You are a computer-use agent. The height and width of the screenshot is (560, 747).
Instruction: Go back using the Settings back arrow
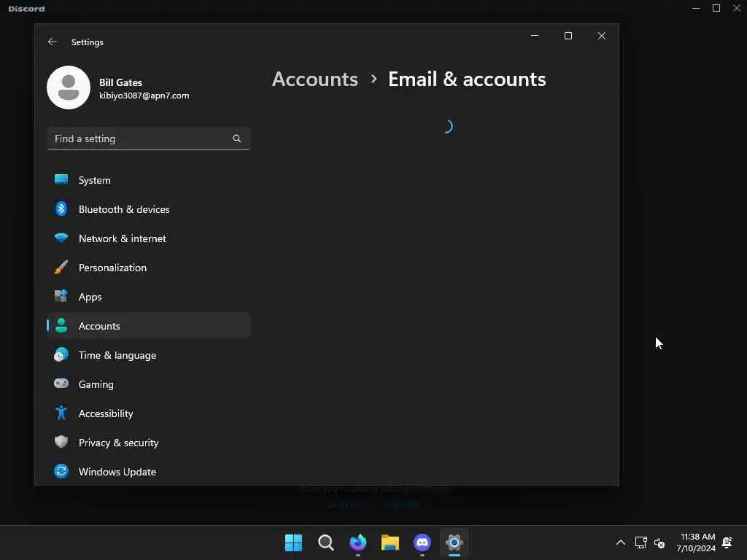53,42
